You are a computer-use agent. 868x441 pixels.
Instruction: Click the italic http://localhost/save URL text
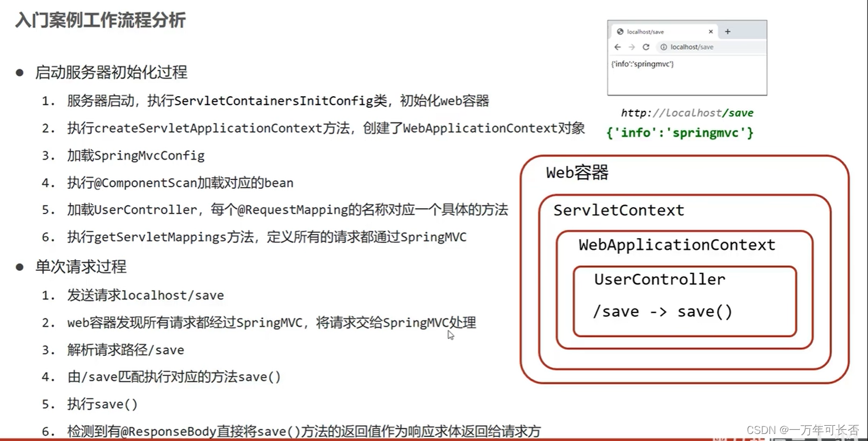click(687, 113)
